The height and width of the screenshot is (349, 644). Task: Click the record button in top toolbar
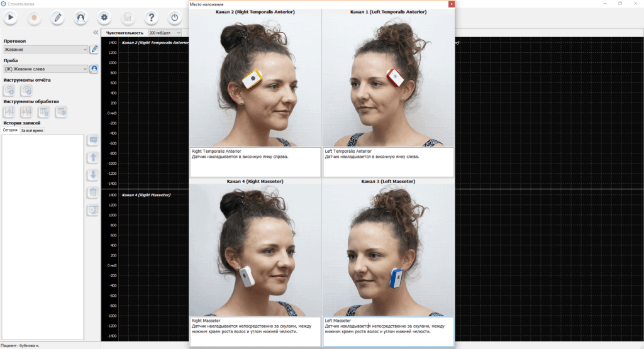34,18
